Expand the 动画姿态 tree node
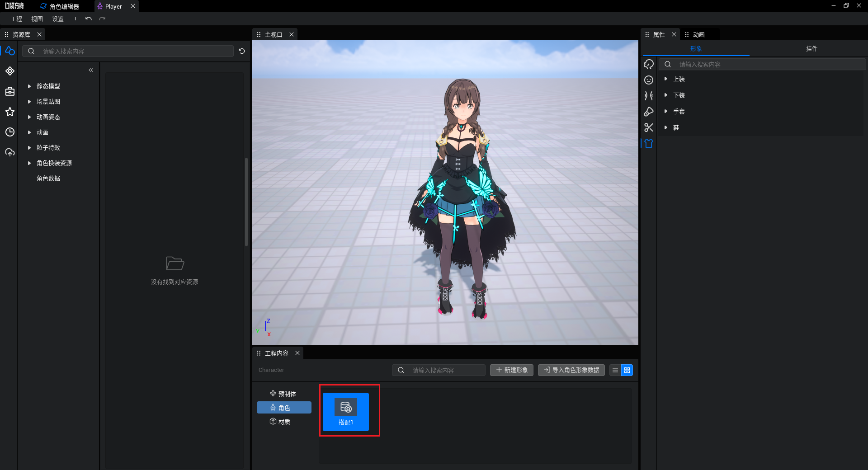 click(x=29, y=117)
